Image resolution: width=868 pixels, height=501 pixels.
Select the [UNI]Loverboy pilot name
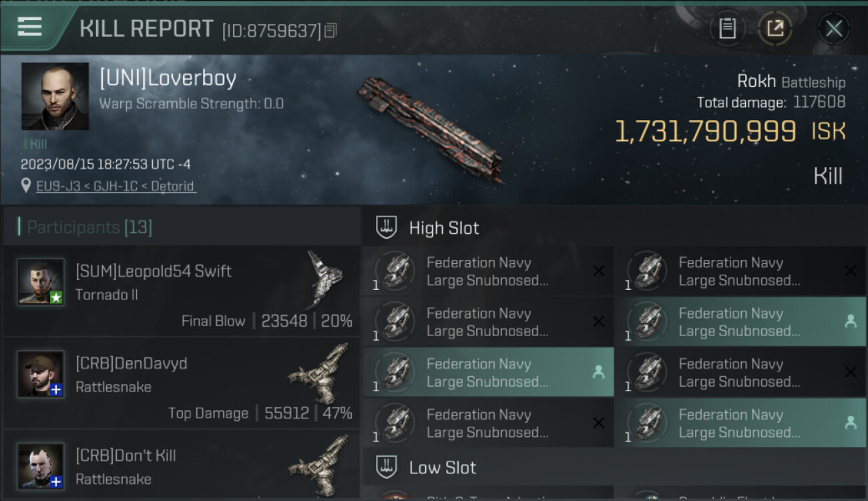point(168,79)
